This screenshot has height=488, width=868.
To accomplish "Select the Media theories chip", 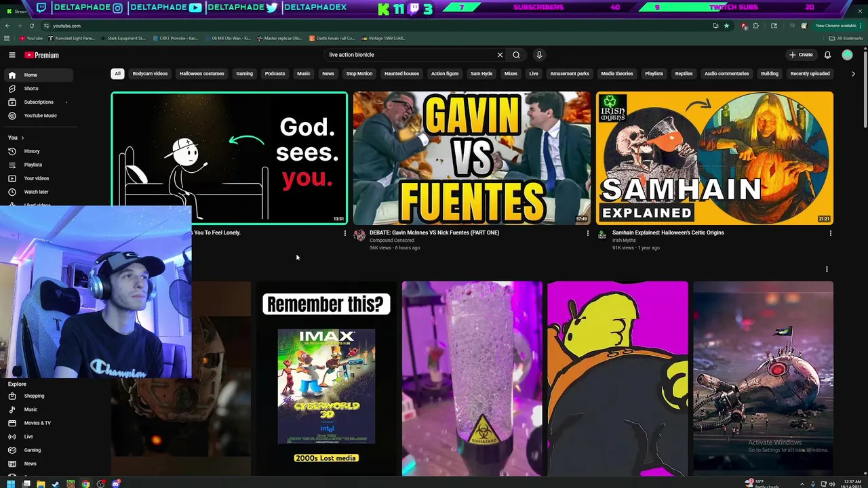I will tap(617, 74).
